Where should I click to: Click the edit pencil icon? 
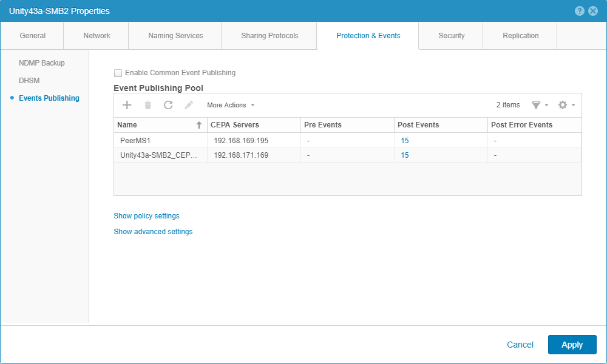point(189,105)
